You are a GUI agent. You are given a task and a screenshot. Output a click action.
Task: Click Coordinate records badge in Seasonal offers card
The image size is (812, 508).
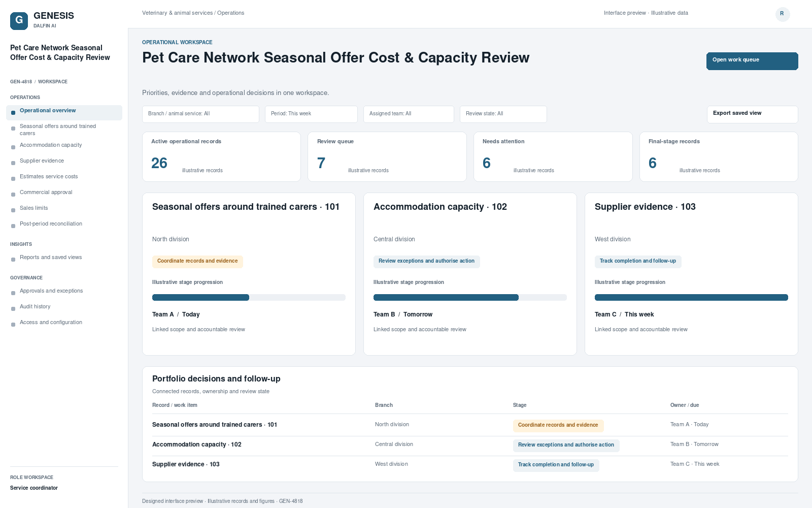[x=197, y=262]
